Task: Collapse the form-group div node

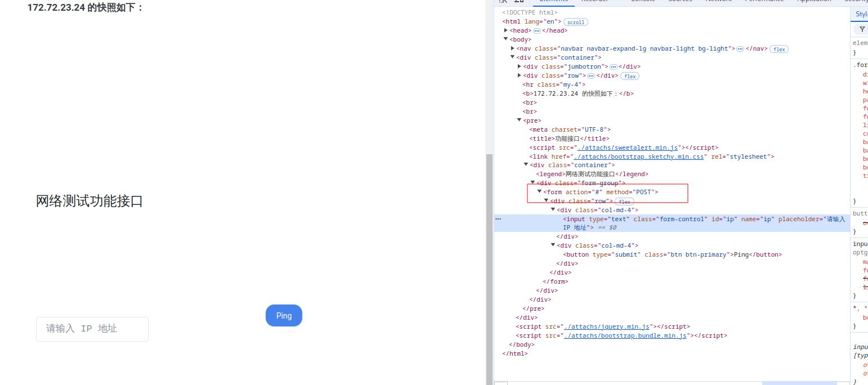Action: pos(533,183)
